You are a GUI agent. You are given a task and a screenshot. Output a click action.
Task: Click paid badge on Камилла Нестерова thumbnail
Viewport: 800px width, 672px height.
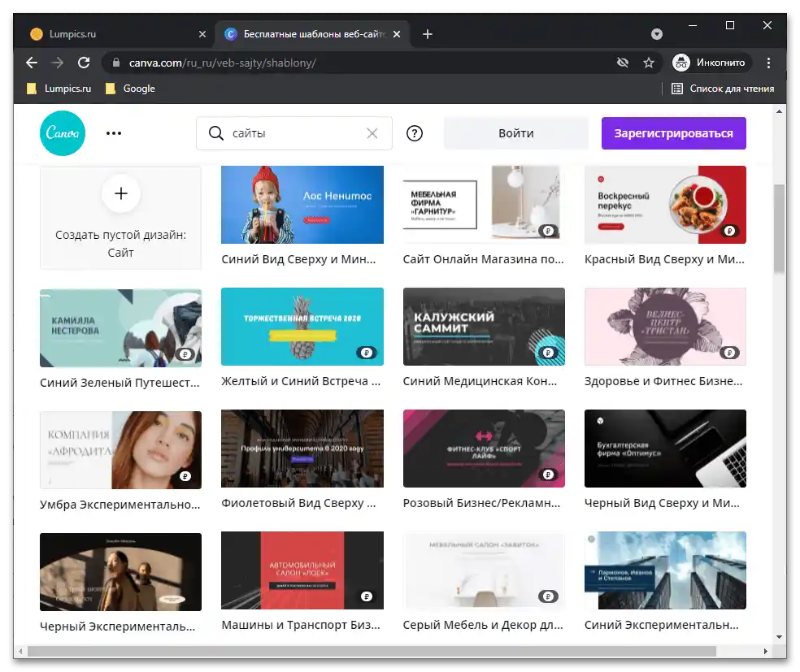tap(185, 353)
